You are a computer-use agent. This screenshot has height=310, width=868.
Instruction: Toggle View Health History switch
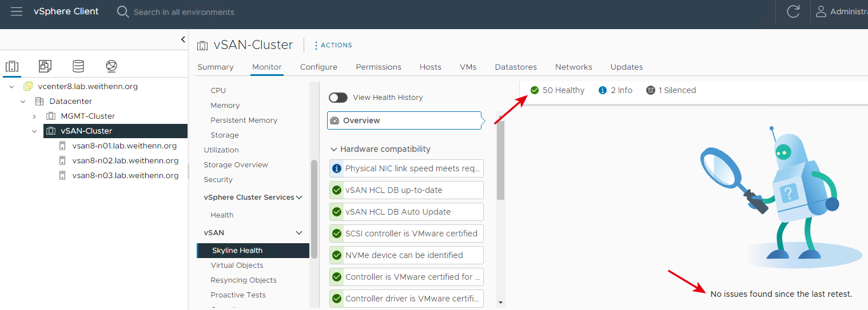338,98
